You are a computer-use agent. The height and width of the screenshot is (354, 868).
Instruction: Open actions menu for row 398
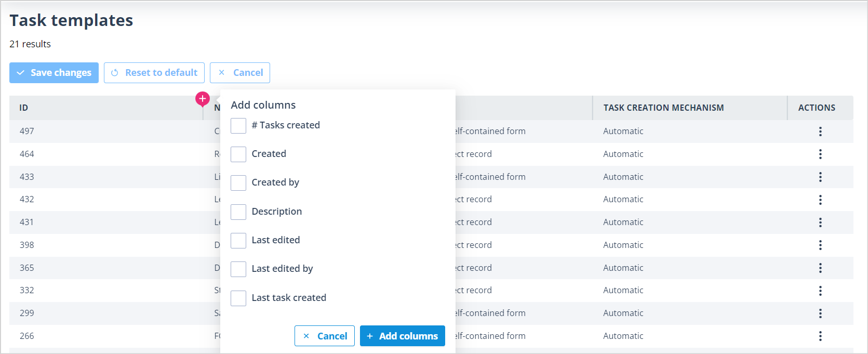(820, 245)
